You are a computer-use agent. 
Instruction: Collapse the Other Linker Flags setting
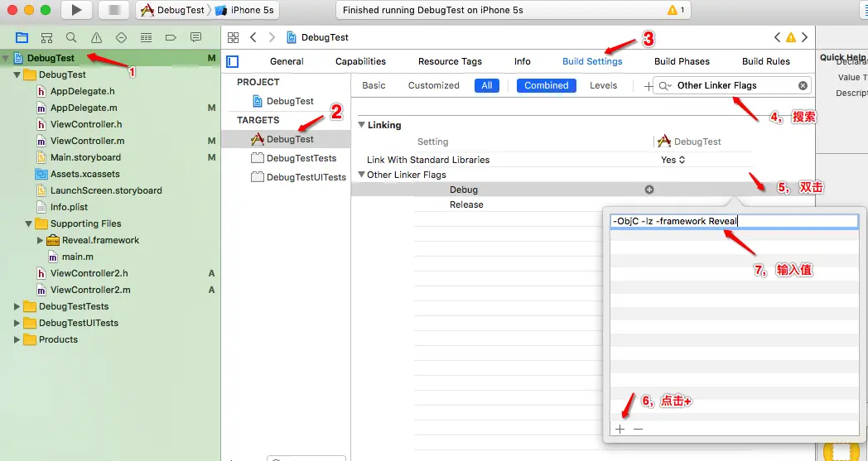point(361,175)
